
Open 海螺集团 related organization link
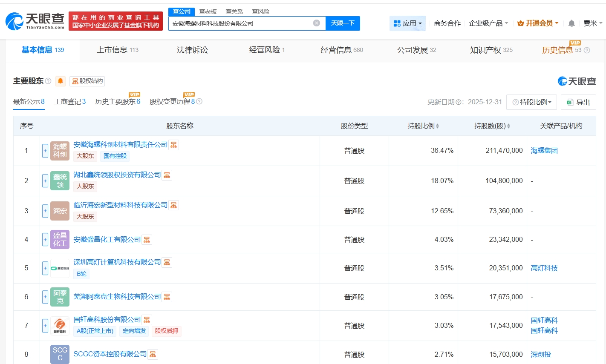pos(544,151)
